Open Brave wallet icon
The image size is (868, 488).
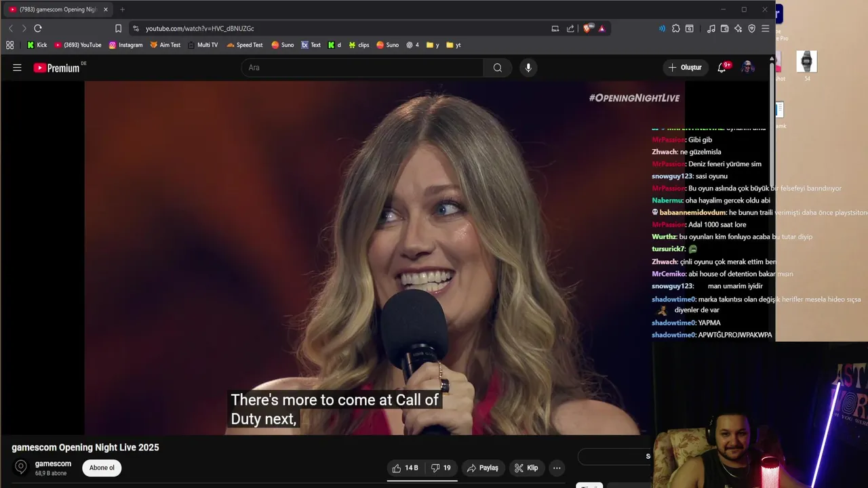click(724, 28)
